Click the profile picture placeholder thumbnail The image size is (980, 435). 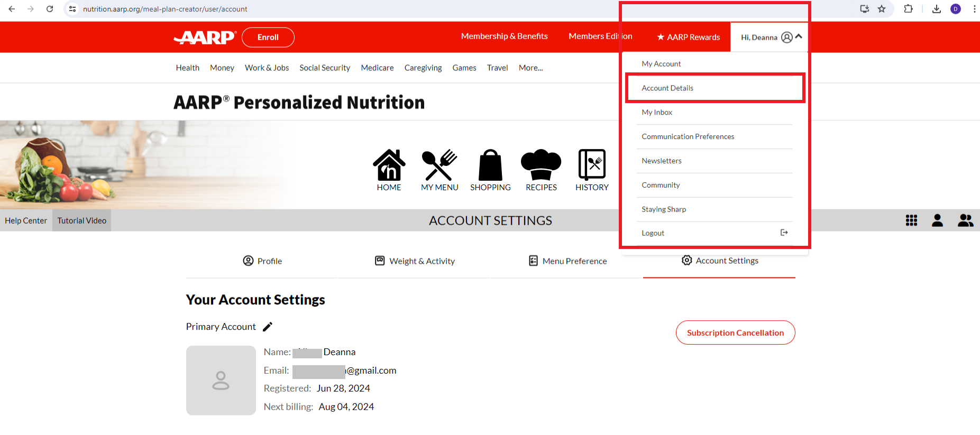pyautogui.click(x=221, y=381)
